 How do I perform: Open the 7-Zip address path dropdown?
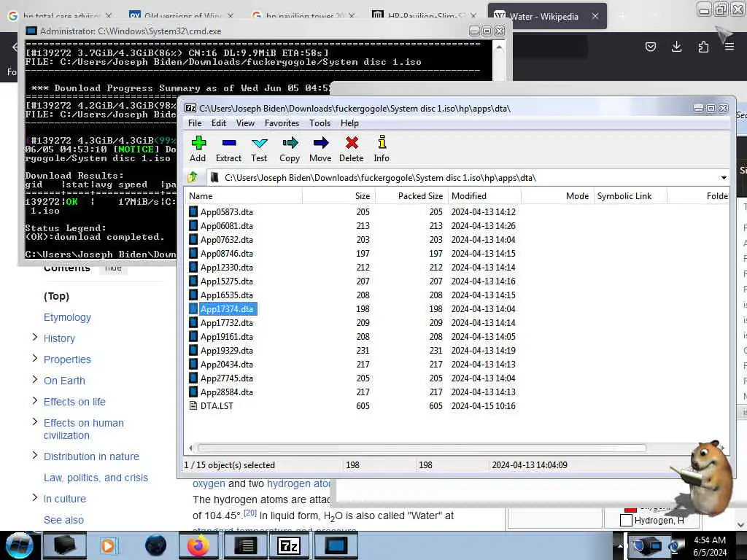(724, 178)
